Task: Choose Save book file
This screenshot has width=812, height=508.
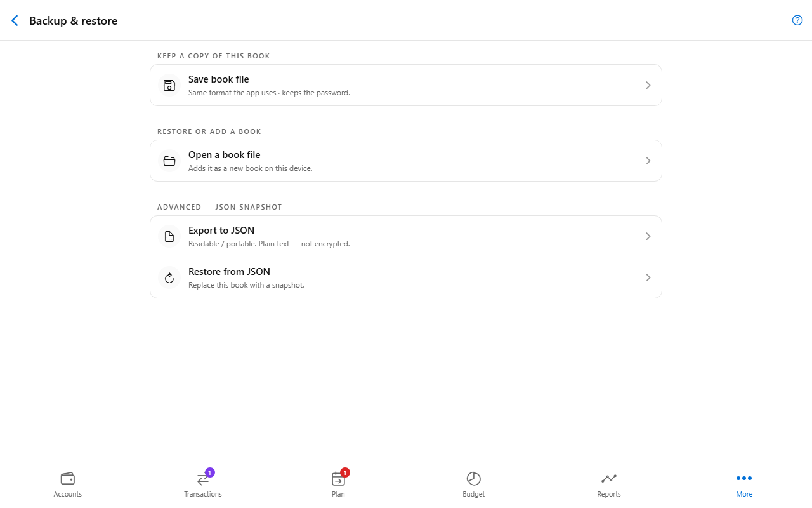Action: tap(406, 85)
